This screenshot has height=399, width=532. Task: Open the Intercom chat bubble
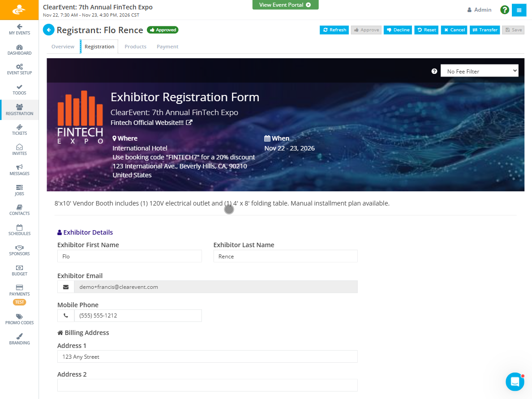(515, 382)
